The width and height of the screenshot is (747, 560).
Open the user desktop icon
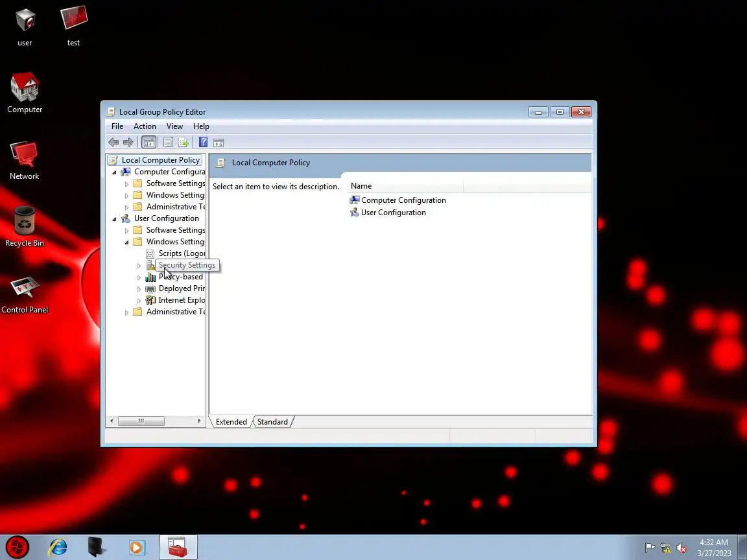(x=25, y=27)
